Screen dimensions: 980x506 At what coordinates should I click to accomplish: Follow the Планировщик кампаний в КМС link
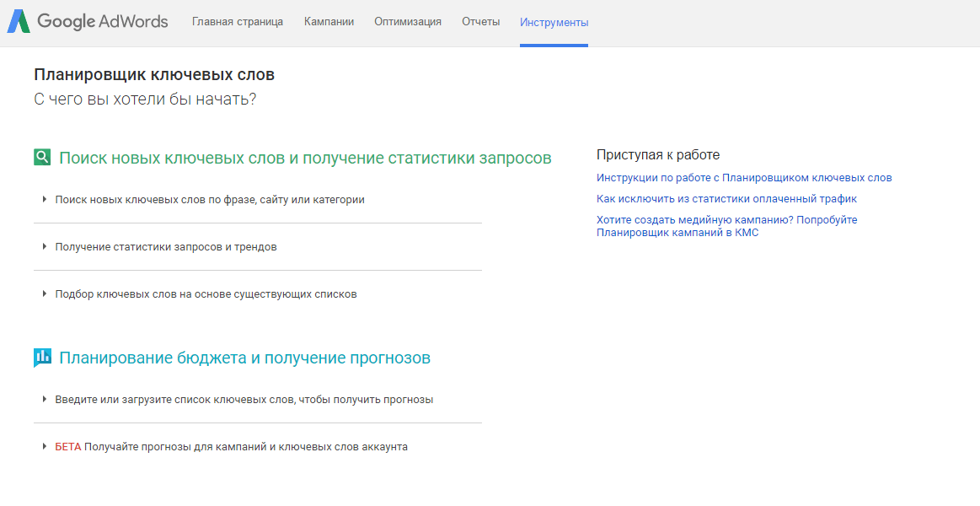677,233
